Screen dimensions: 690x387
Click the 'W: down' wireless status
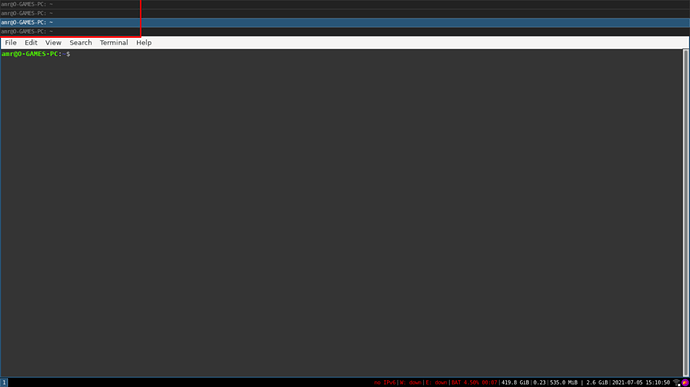tap(410, 383)
